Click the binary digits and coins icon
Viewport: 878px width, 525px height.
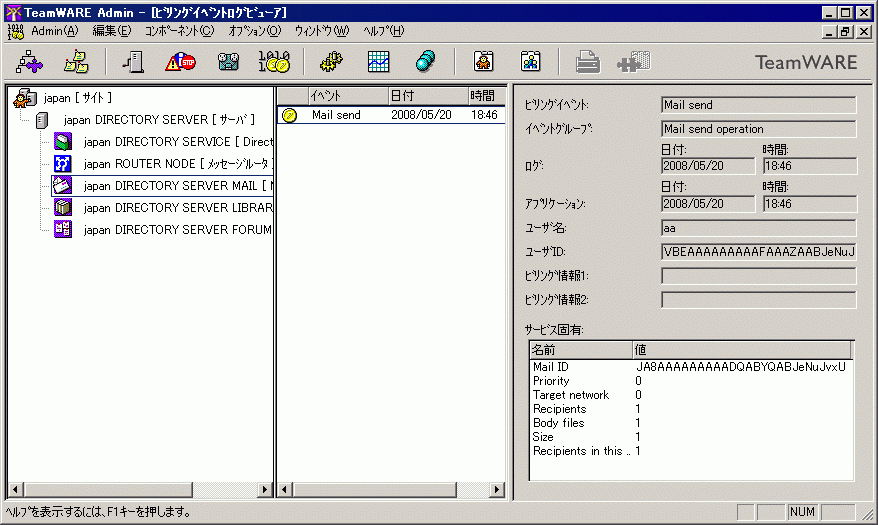pyautogui.click(x=274, y=62)
